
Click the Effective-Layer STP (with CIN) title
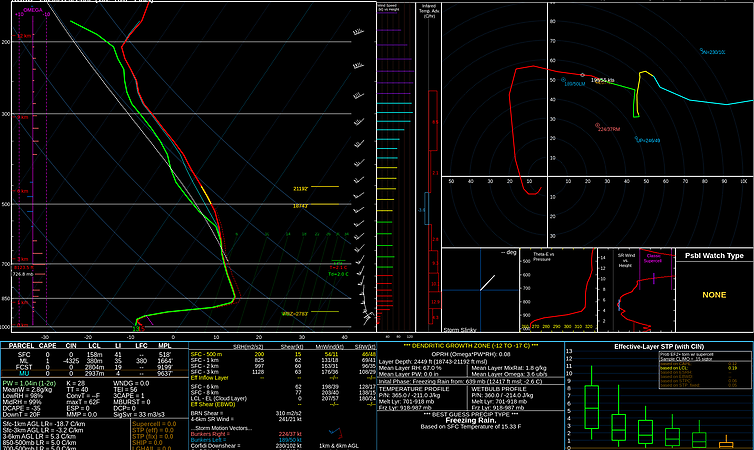point(659,347)
